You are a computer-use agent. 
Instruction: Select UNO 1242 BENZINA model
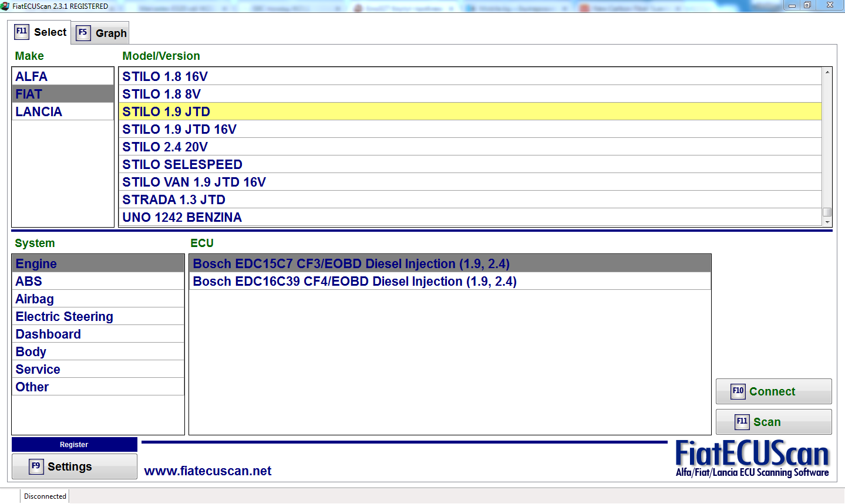pyautogui.click(x=182, y=218)
